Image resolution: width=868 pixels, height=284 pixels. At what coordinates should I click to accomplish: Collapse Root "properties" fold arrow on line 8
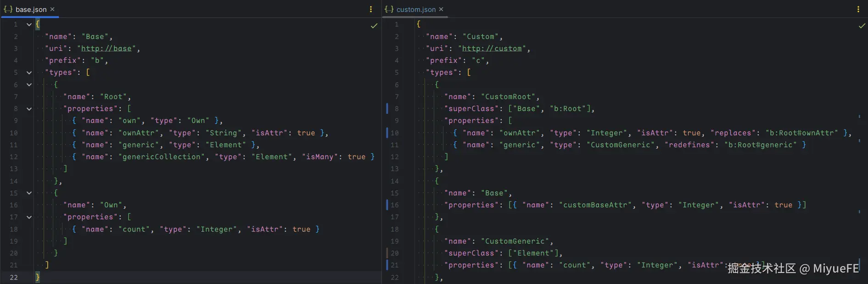29,109
